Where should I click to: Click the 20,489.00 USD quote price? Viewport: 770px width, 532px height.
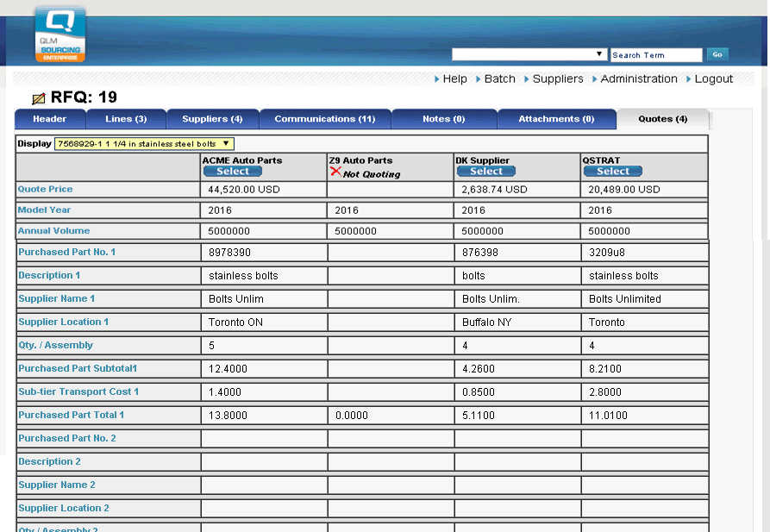pyautogui.click(x=624, y=190)
